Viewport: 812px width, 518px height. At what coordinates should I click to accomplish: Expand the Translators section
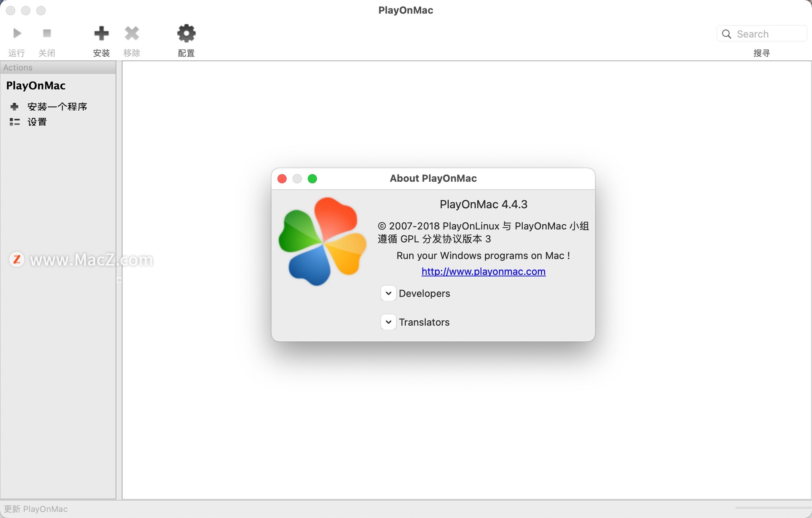pos(388,322)
